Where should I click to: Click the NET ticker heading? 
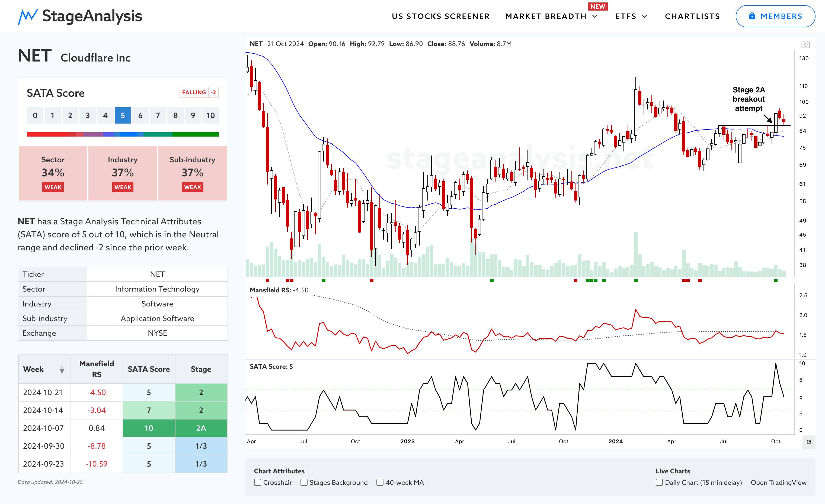click(34, 56)
